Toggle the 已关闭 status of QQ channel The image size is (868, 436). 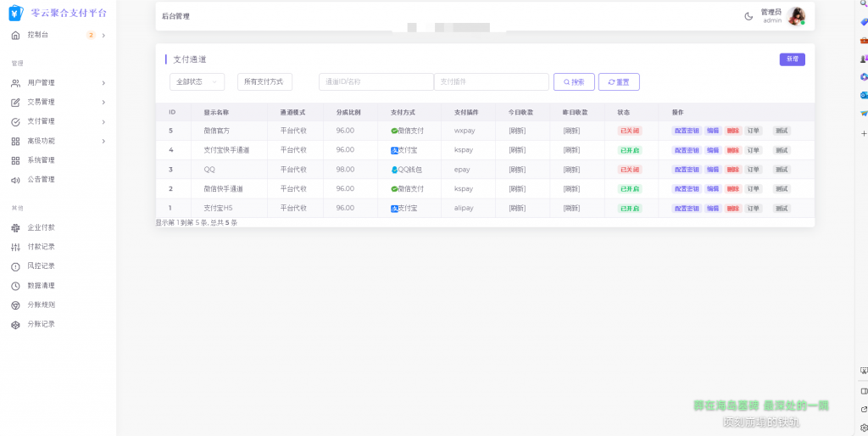coord(630,170)
